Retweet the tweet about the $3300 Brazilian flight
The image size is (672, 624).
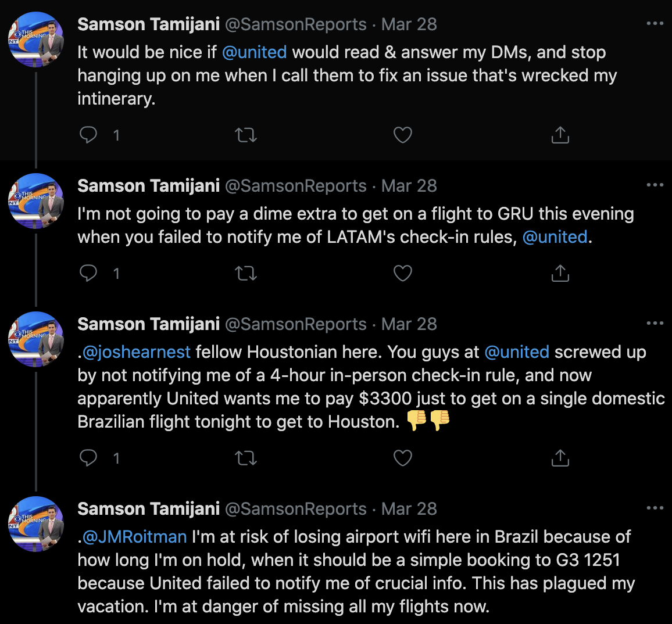point(246,458)
